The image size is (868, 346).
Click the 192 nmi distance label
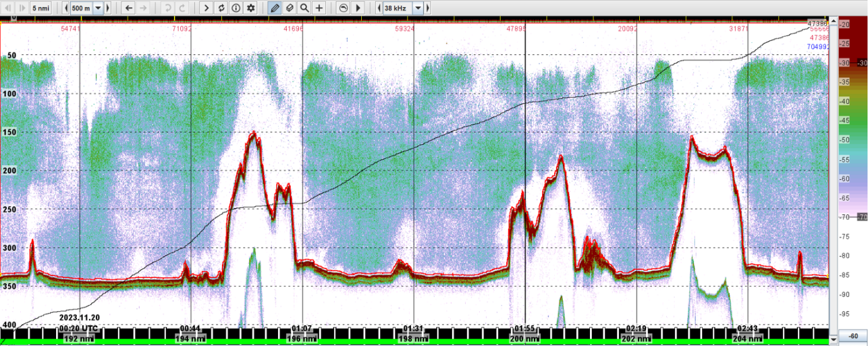(79, 338)
